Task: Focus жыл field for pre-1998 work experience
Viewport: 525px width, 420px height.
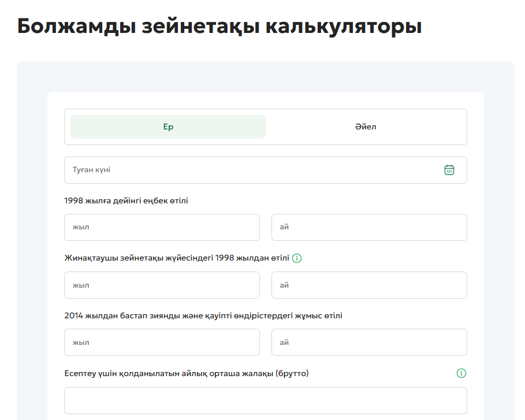Action: click(162, 227)
